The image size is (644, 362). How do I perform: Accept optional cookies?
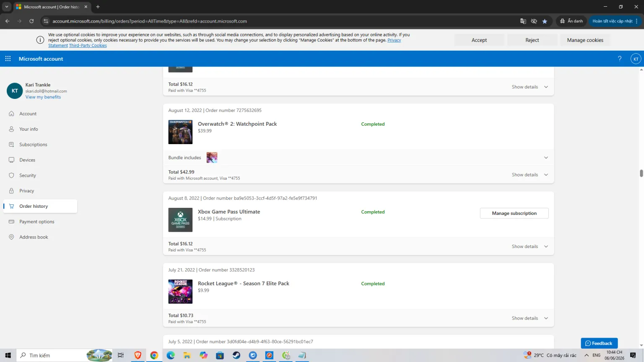[x=479, y=40]
